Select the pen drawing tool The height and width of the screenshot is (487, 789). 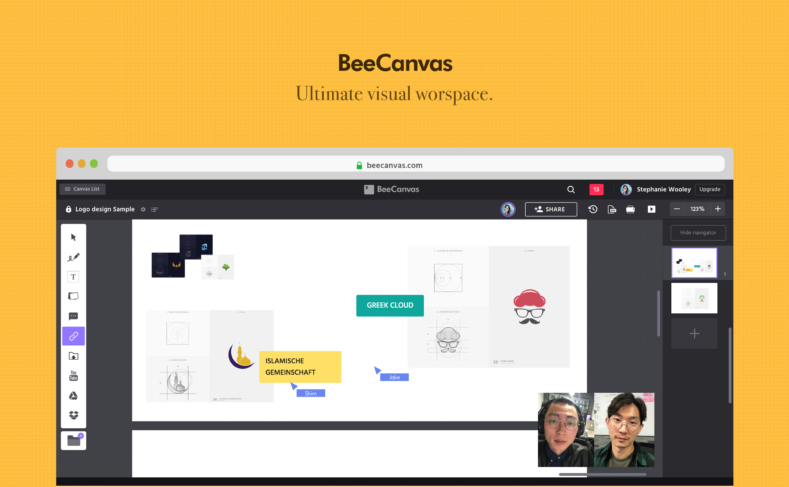point(73,257)
